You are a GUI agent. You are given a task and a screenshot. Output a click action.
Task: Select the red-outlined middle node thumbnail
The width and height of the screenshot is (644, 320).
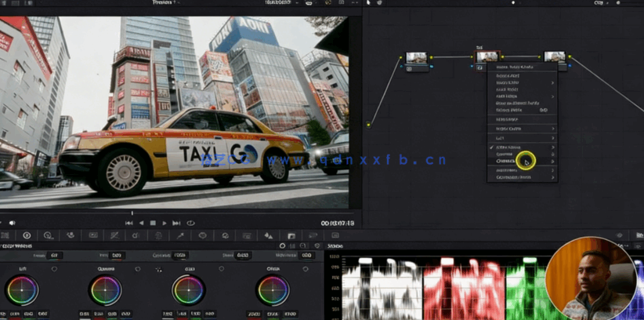coord(487,56)
